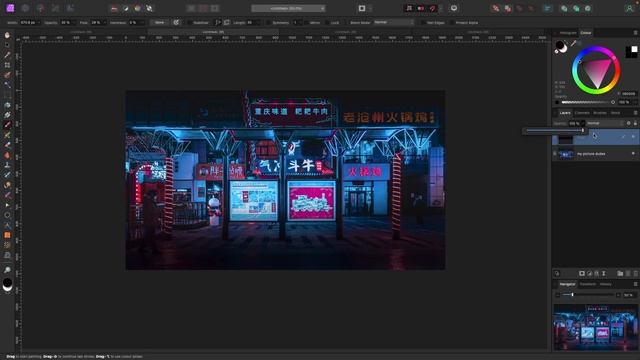Open the brush Opacity dropdown

click(x=75, y=22)
